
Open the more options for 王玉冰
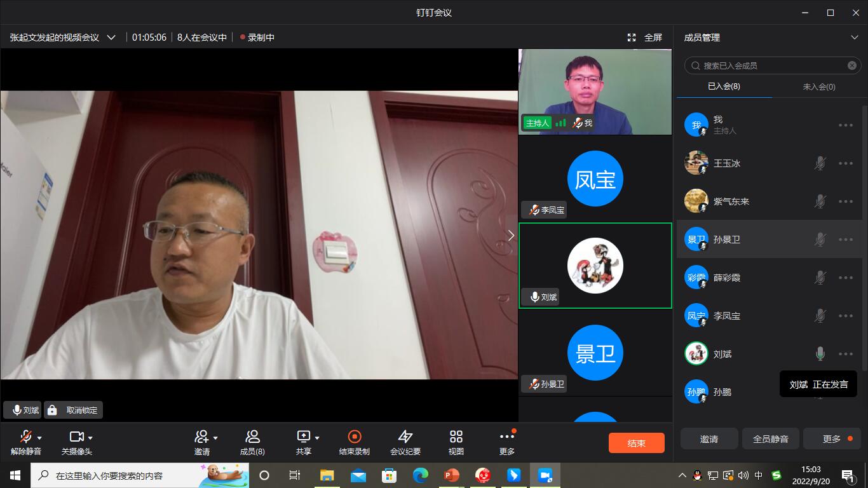click(846, 163)
